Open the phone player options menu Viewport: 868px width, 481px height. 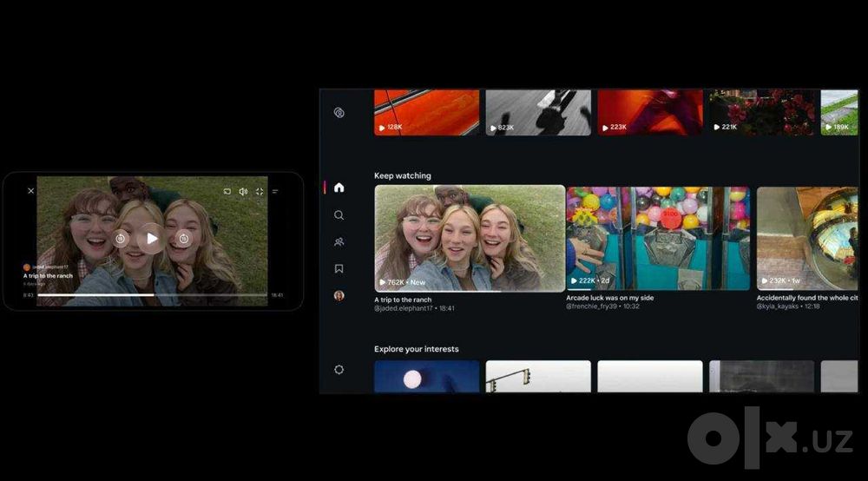click(x=275, y=192)
